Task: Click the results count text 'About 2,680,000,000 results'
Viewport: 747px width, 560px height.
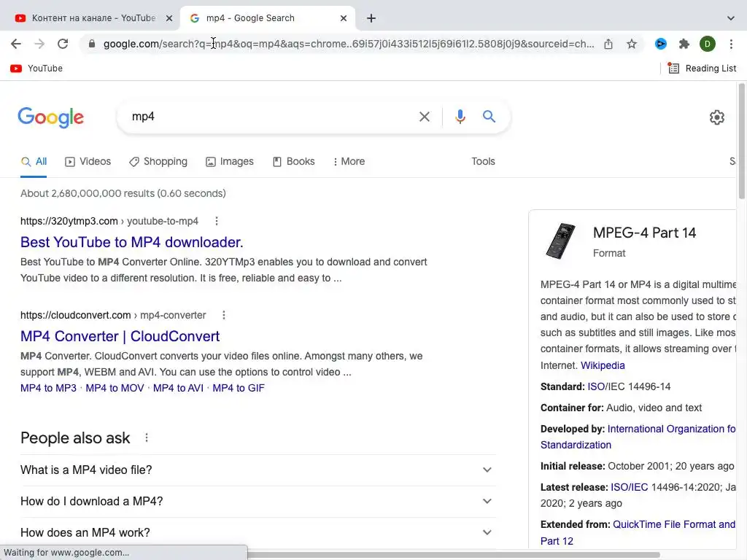Action: click(x=88, y=193)
